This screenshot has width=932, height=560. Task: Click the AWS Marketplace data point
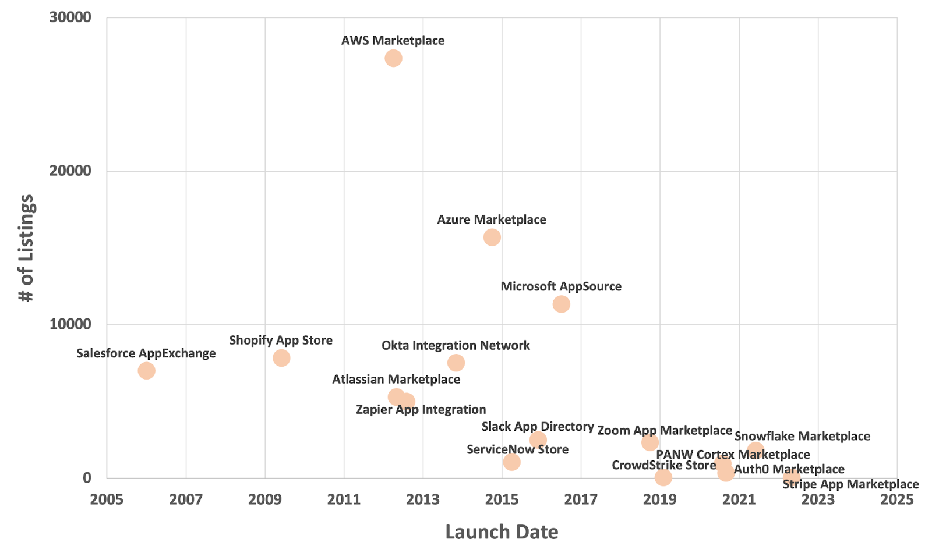click(x=393, y=58)
